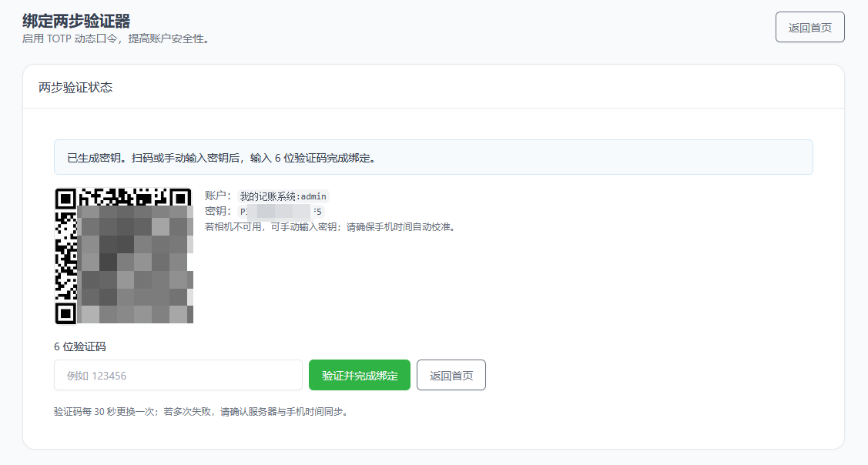Click the blurred center of the QR code

click(x=131, y=262)
